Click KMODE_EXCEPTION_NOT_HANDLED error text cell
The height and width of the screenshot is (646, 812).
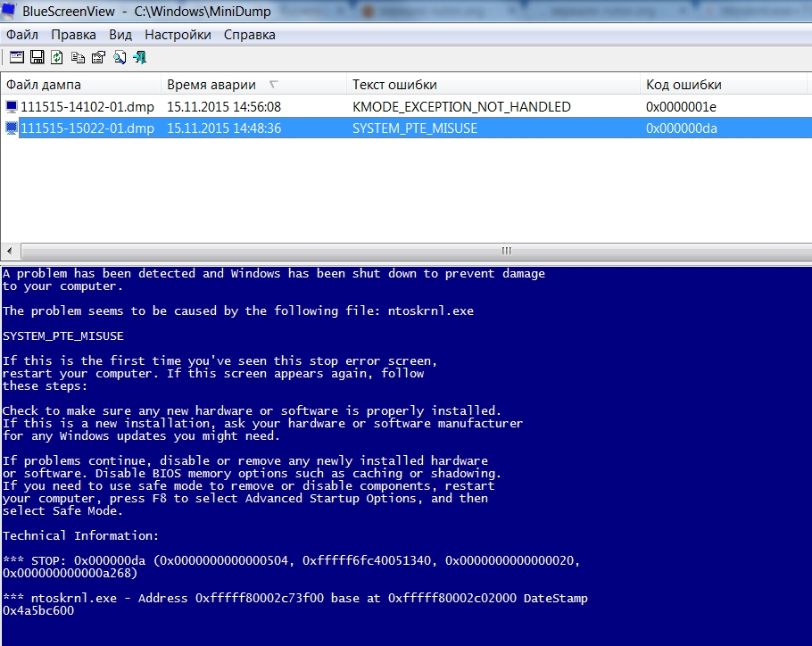[461, 107]
